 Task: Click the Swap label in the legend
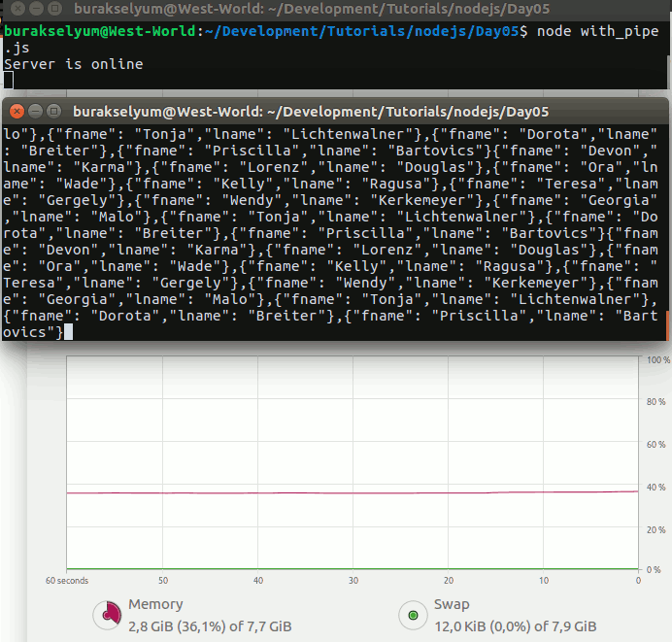click(452, 605)
